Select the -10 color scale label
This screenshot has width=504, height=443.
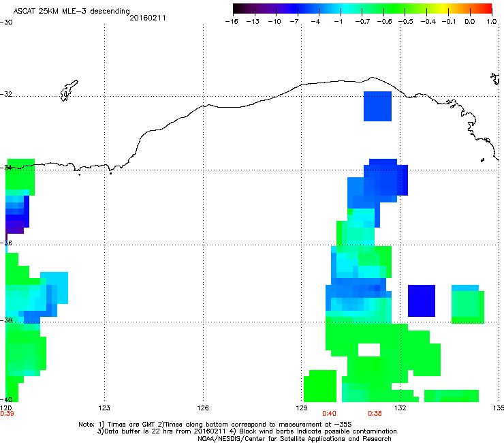tap(274, 22)
